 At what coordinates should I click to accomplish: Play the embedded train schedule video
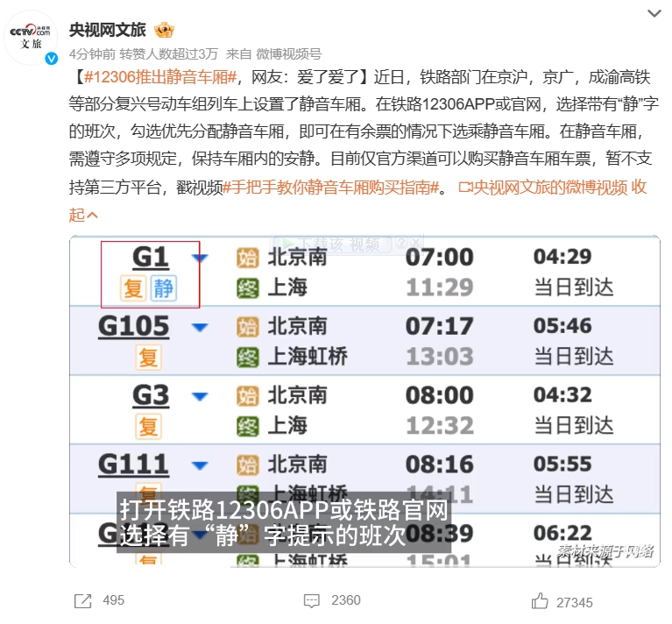[364, 401]
